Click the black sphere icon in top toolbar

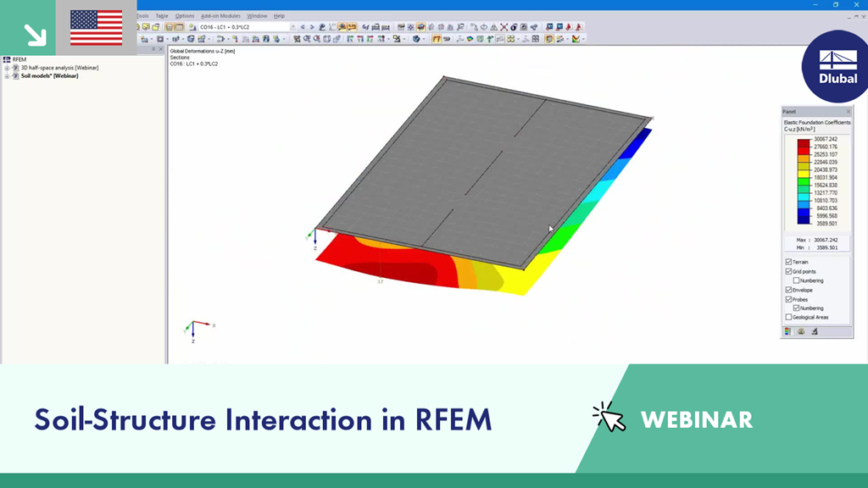tap(514, 26)
